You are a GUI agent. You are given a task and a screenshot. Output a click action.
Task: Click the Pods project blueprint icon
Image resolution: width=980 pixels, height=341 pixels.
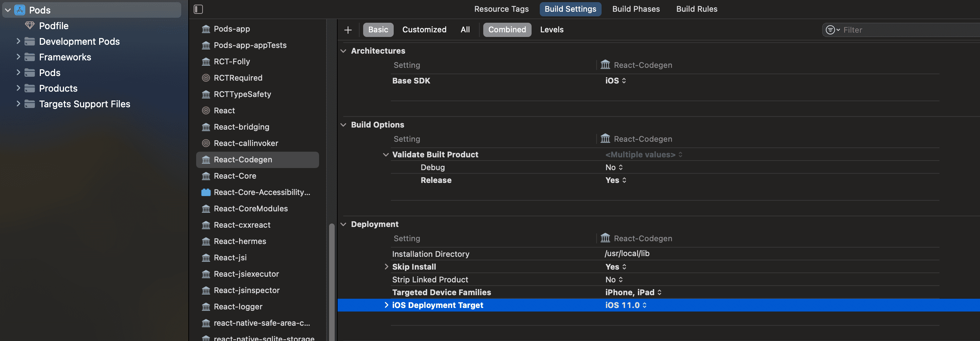[20, 10]
